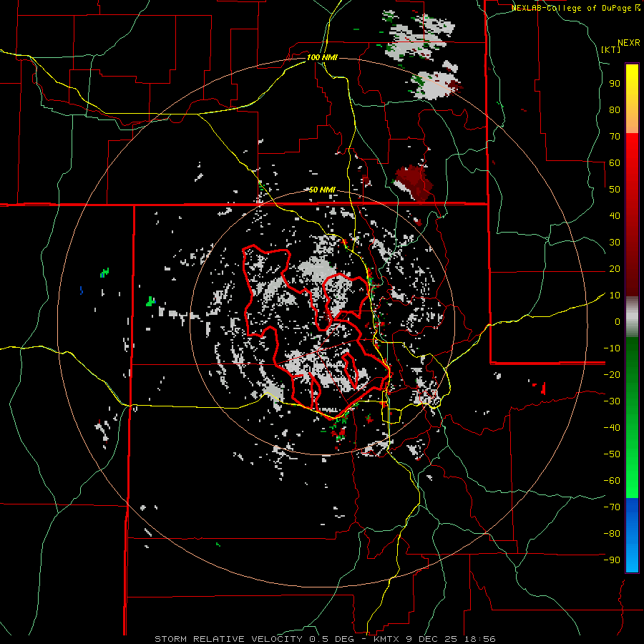Select the 90 value on the velocity scale

615,84
